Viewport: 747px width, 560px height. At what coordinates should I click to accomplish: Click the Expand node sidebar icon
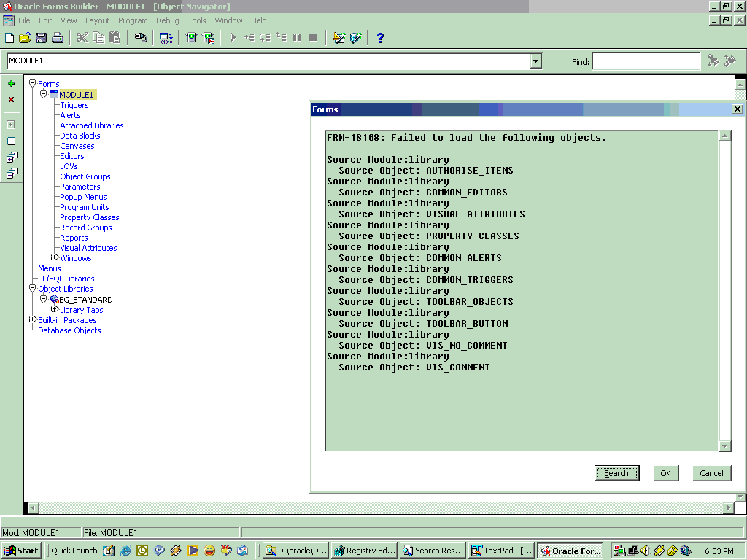(x=12, y=125)
